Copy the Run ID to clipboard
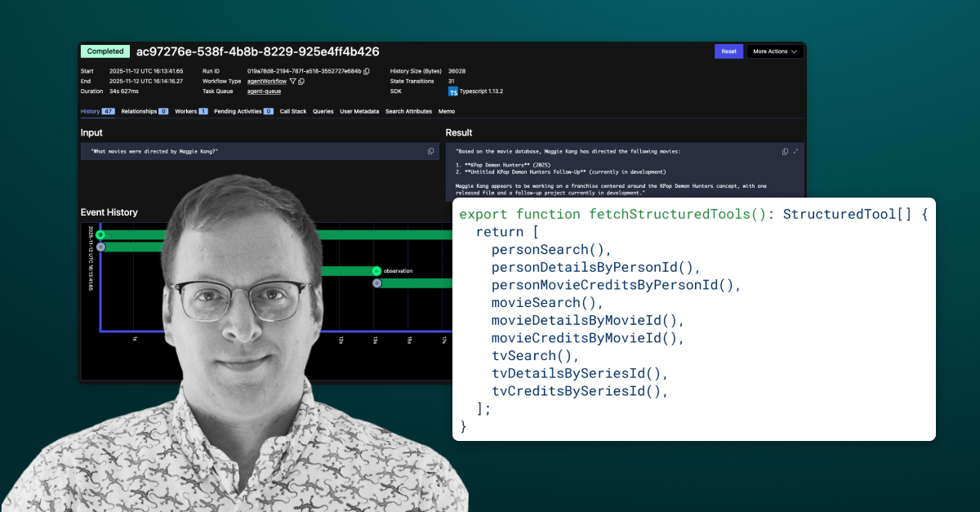 tap(366, 72)
